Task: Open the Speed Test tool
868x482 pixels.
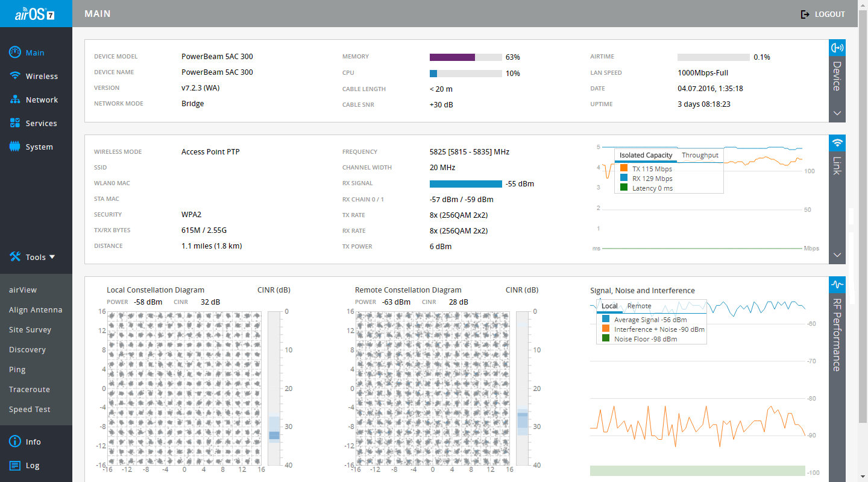Action: (30, 410)
